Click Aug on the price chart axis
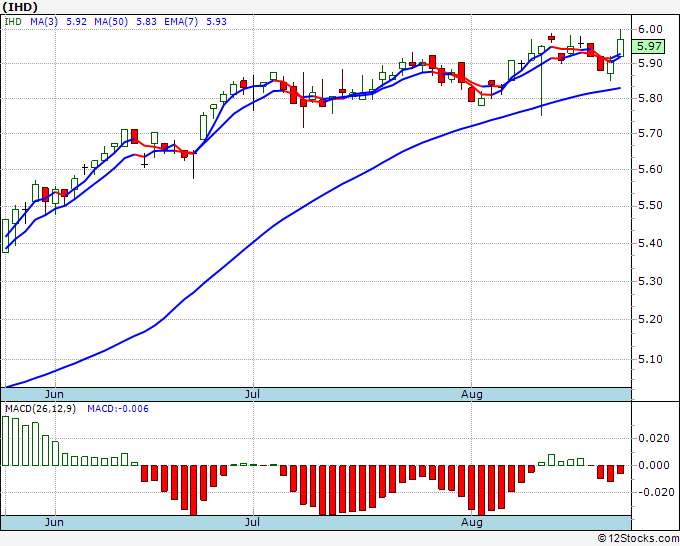 471,394
